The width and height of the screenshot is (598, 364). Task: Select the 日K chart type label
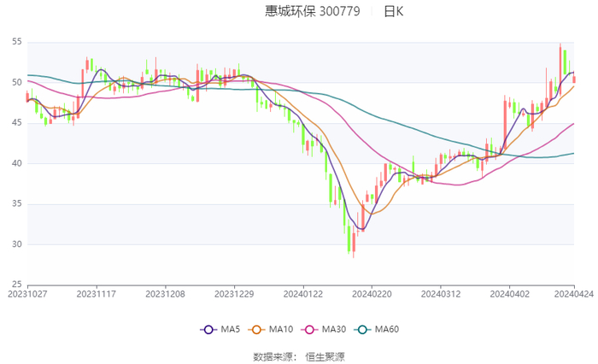[393, 12]
